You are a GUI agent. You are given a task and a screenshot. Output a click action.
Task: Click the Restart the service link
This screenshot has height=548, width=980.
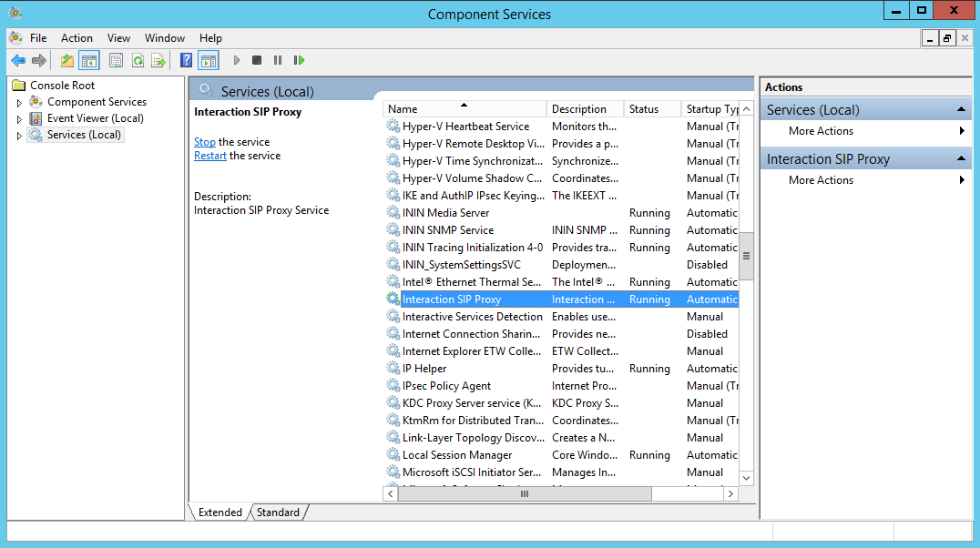(x=210, y=156)
